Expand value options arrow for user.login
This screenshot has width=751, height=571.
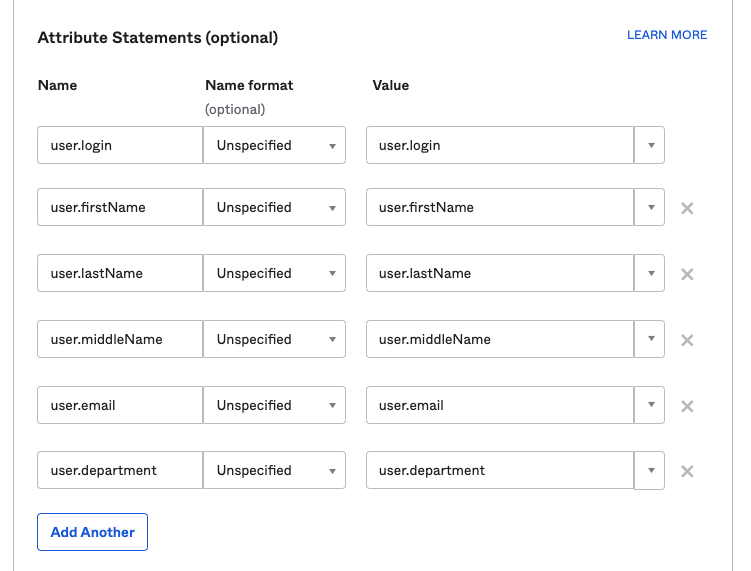coord(649,145)
